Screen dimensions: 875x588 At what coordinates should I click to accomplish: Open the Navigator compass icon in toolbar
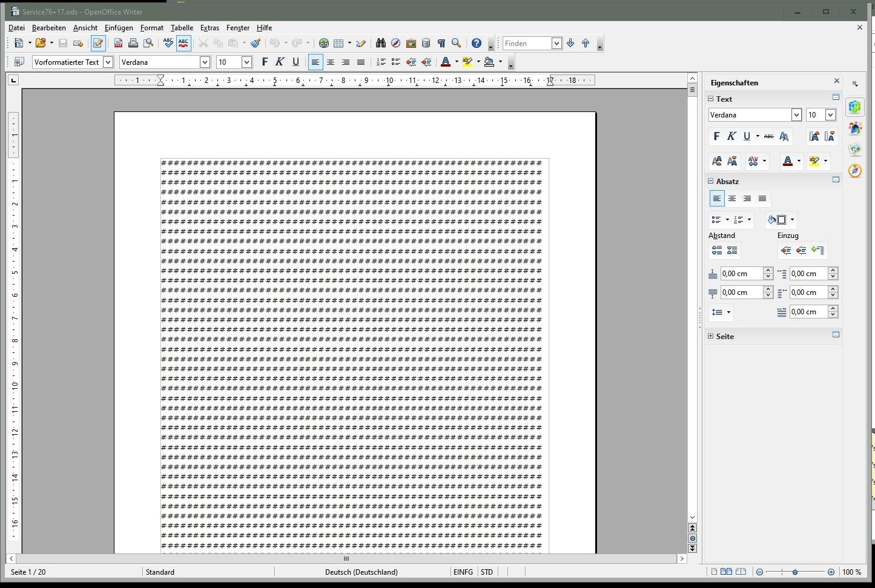coord(395,44)
